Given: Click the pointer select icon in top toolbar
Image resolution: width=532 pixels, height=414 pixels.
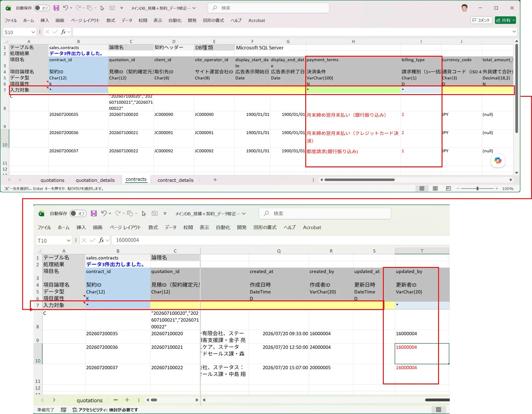Looking at the screenshot, I should point(102,8).
